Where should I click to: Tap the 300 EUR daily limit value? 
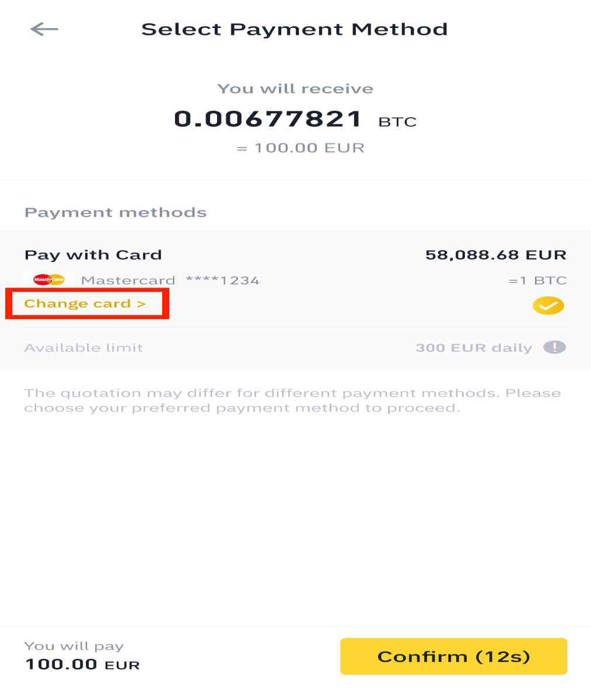click(x=474, y=348)
